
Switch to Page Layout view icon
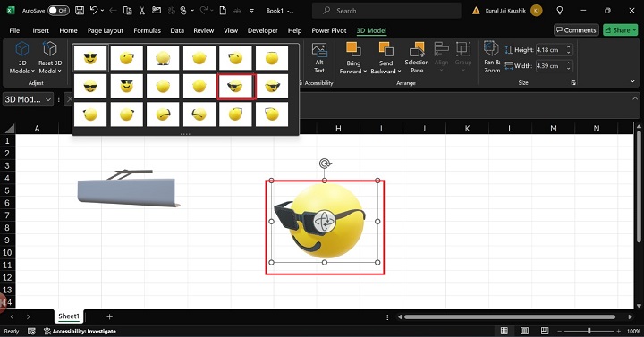[524, 331]
